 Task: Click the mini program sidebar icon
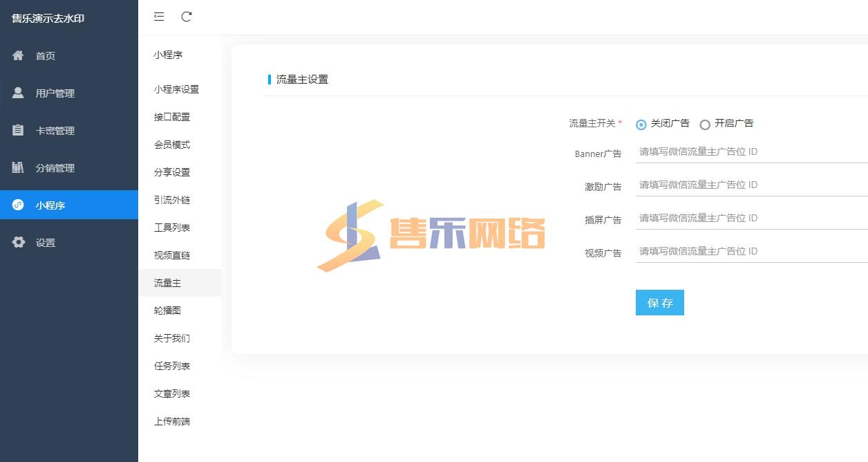coord(19,205)
